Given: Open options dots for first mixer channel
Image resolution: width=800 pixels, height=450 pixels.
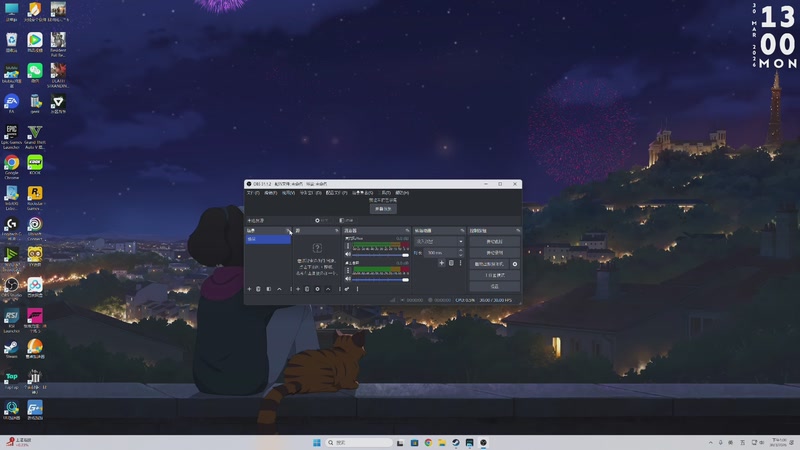Looking at the screenshot, I should (x=348, y=246).
